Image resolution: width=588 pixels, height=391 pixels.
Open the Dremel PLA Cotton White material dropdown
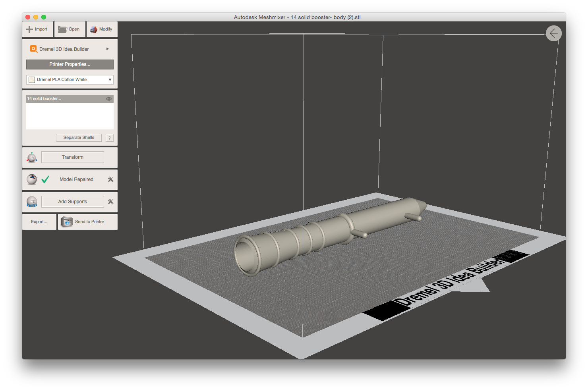70,79
